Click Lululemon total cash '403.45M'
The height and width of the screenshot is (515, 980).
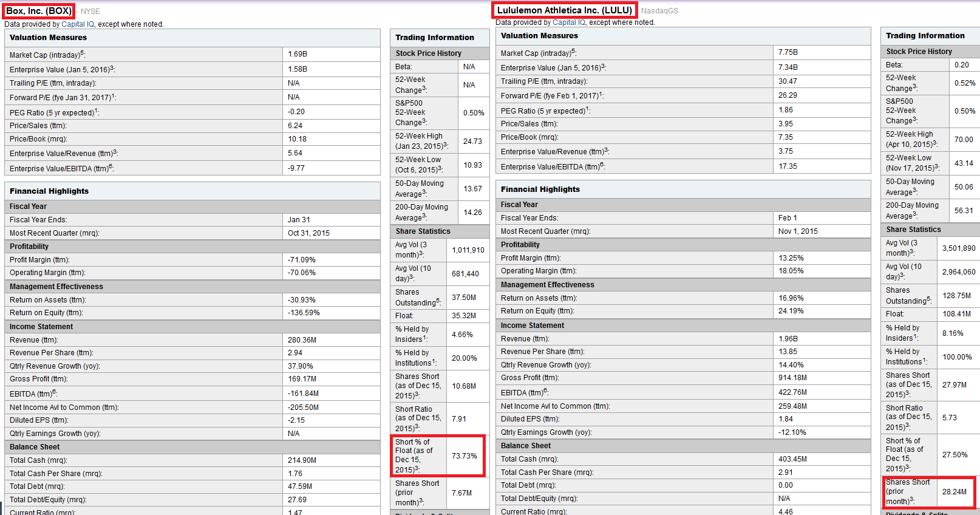[792, 459]
